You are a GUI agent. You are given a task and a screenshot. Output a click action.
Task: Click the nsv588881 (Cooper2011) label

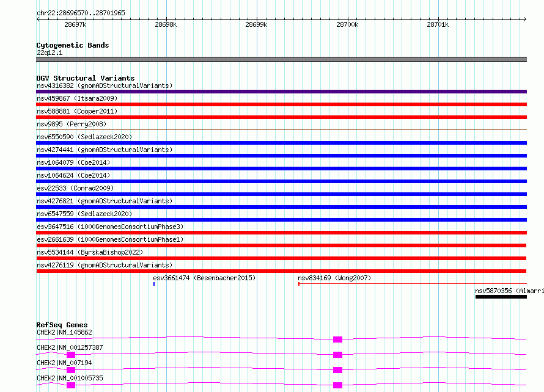coord(77,111)
